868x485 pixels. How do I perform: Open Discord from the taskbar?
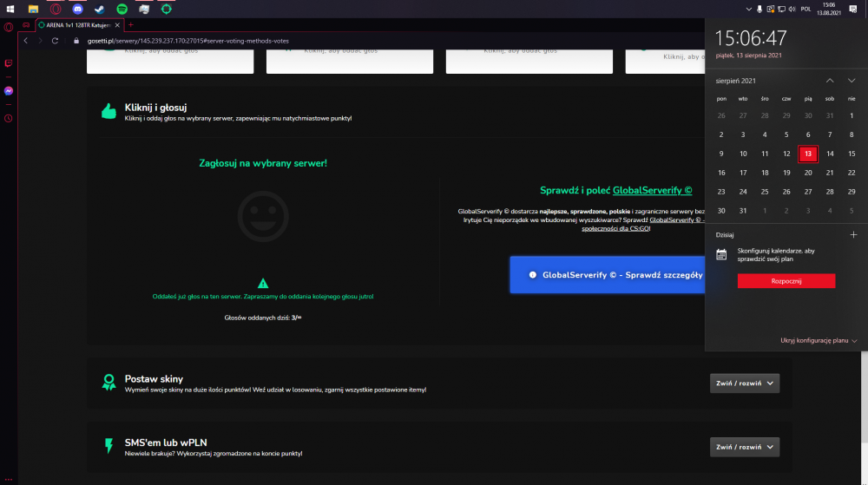pos(77,9)
